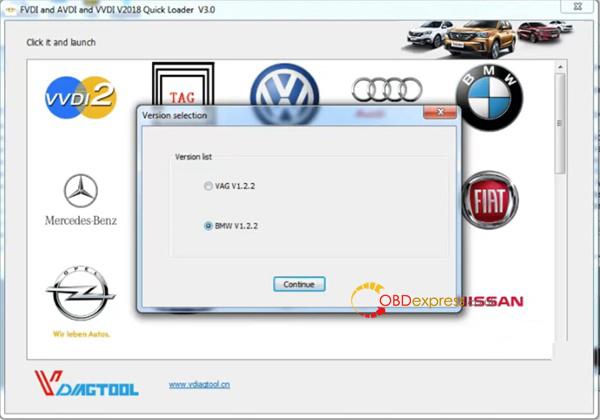Image resolution: width=600 pixels, height=420 pixels.
Task: Launch the FIAT red badge icon
Action: [490, 200]
